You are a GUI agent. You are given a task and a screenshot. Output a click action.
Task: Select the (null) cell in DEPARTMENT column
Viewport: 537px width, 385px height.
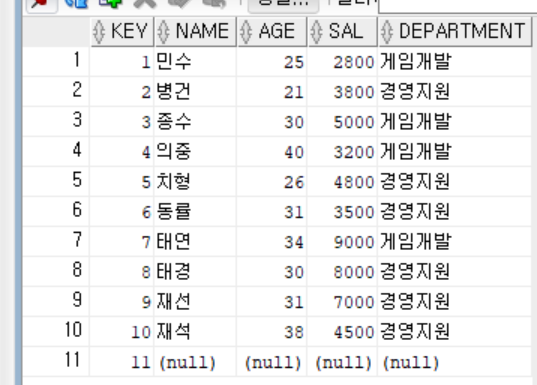[454, 362]
